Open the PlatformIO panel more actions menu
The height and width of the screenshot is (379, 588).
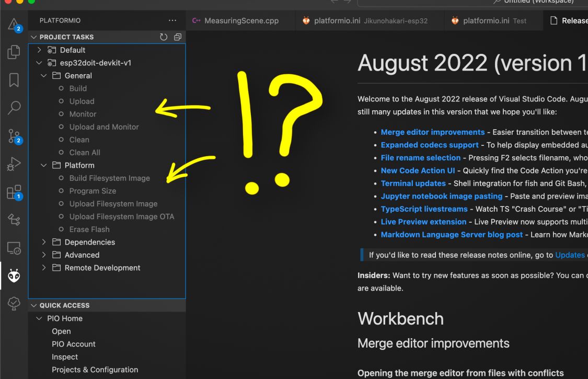[172, 20]
